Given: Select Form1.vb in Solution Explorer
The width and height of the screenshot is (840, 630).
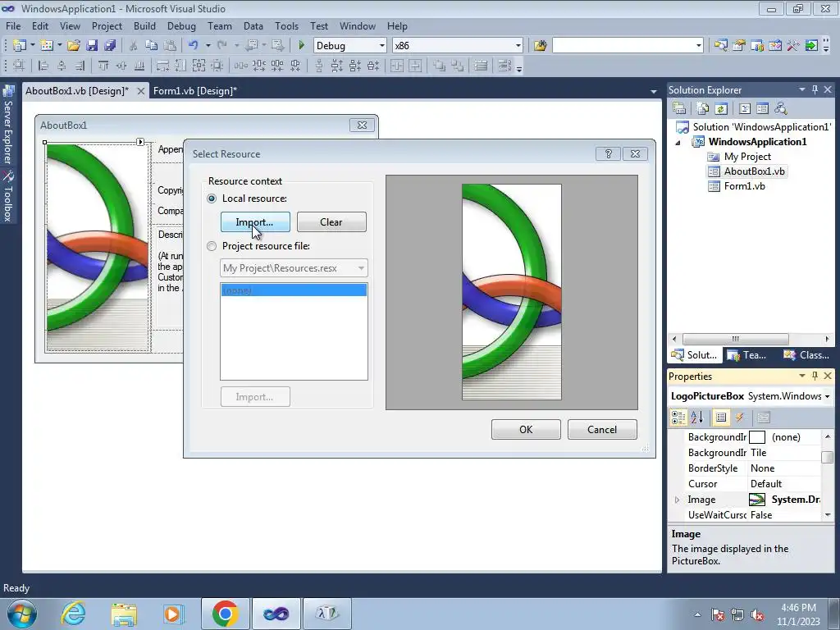Looking at the screenshot, I should [744, 186].
